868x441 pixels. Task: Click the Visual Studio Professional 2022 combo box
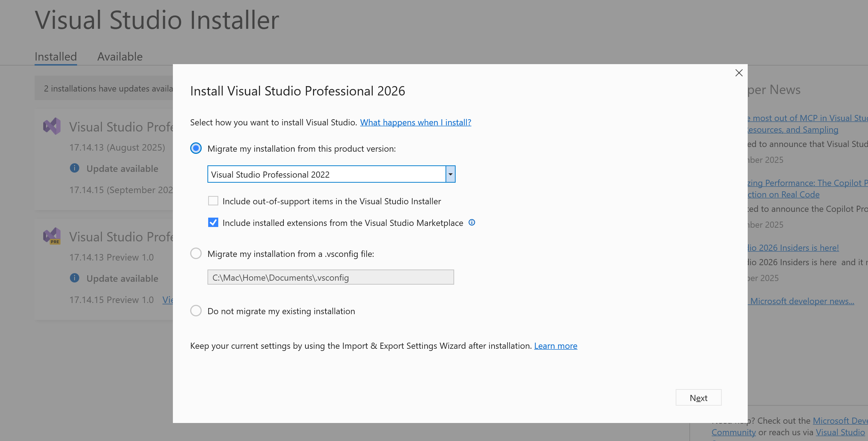coord(326,174)
